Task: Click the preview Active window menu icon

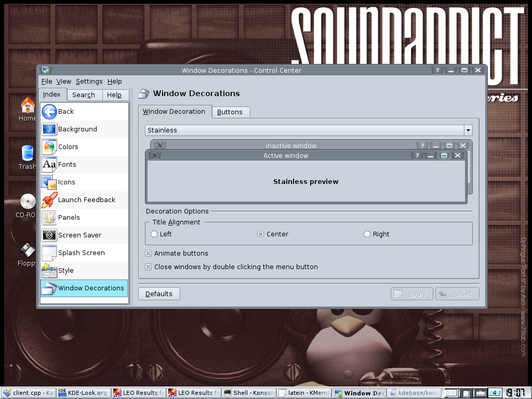Action: [154, 155]
